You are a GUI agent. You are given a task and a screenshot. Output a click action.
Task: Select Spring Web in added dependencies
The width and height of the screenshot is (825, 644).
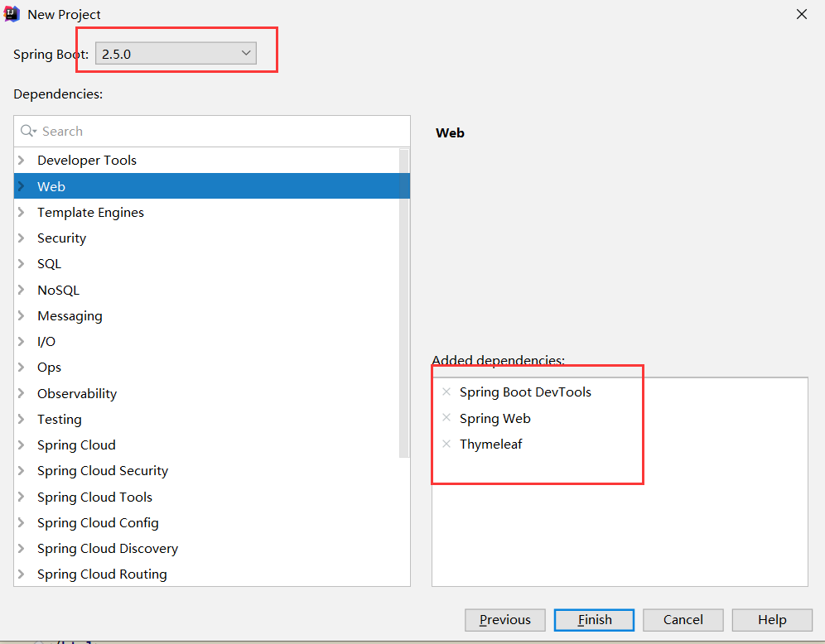pos(495,419)
